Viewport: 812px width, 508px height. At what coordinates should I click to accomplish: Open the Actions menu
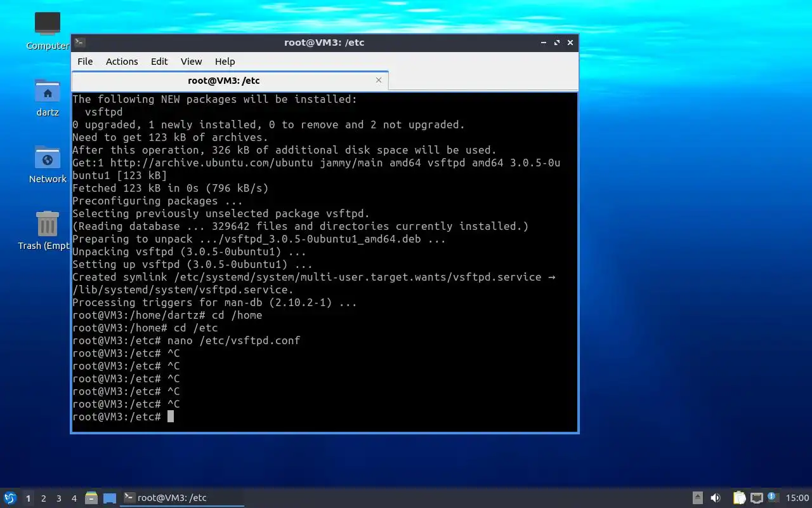tap(122, 62)
